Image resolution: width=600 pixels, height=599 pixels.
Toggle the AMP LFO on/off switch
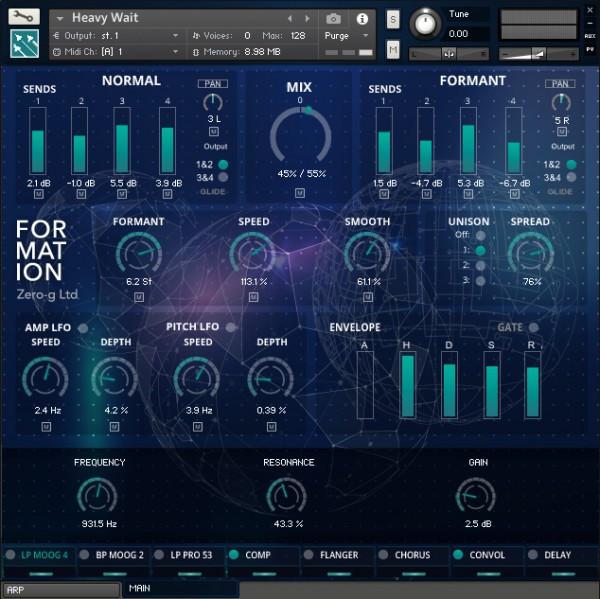(82, 327)
